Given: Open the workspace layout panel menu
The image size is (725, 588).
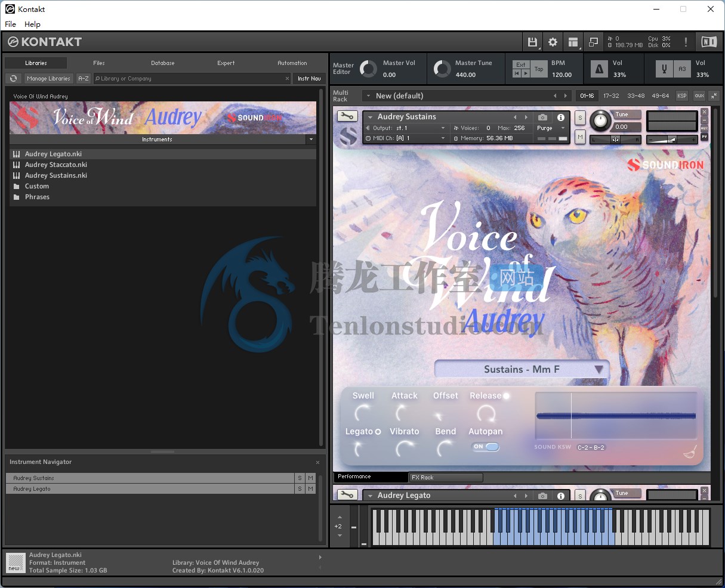Looking at the screenshot, I should pos(573,42).
